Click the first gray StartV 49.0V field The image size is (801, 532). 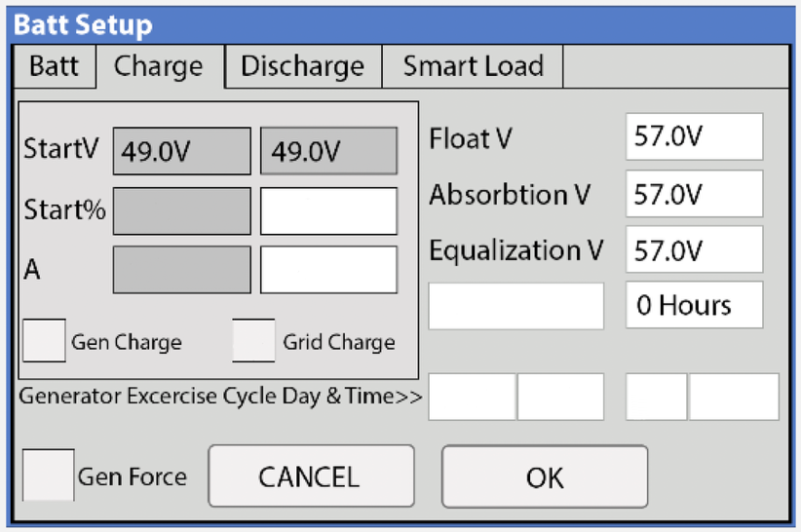182,151
